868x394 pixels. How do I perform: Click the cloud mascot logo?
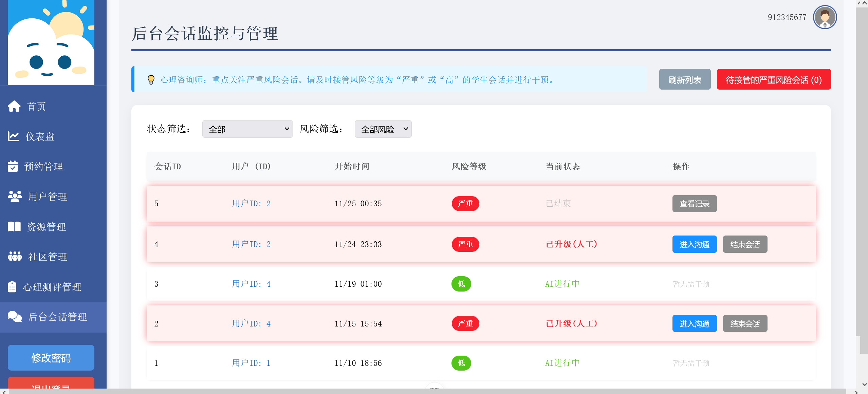tap(51, 42)
